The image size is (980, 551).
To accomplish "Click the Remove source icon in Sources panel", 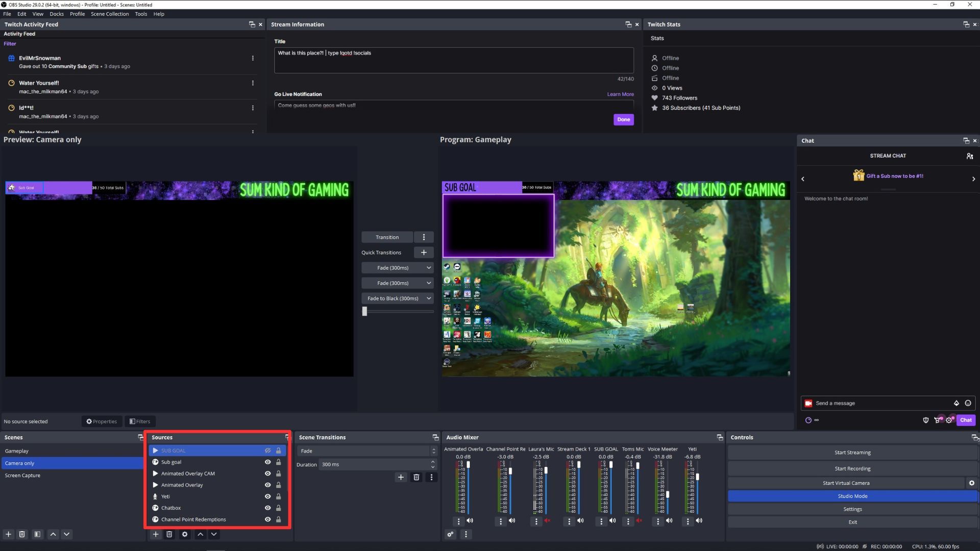I will 169,534.
